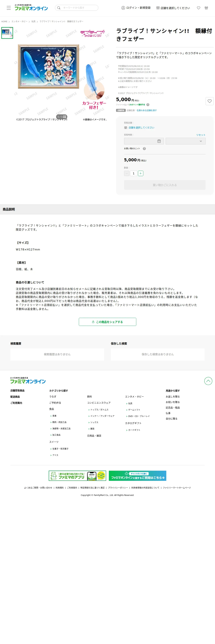
Task: Click ログイン・新規登録 in the header
Action: (136, 8)
